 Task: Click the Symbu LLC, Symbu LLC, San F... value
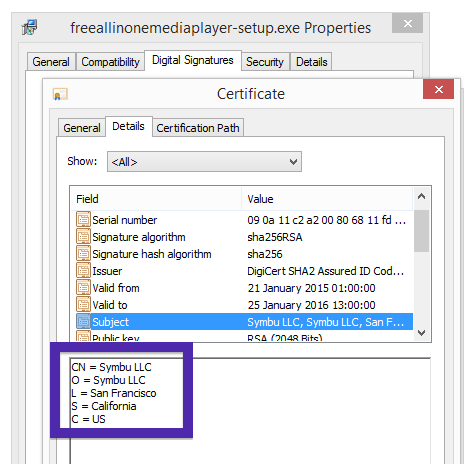(x=326, y=322)
